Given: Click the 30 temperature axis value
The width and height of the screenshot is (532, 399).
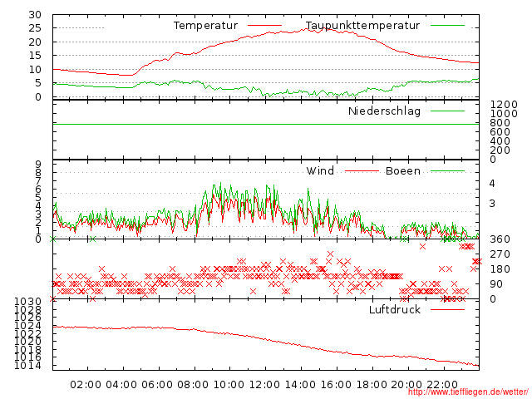Looking at the screenshot, I should click(35, 15).
